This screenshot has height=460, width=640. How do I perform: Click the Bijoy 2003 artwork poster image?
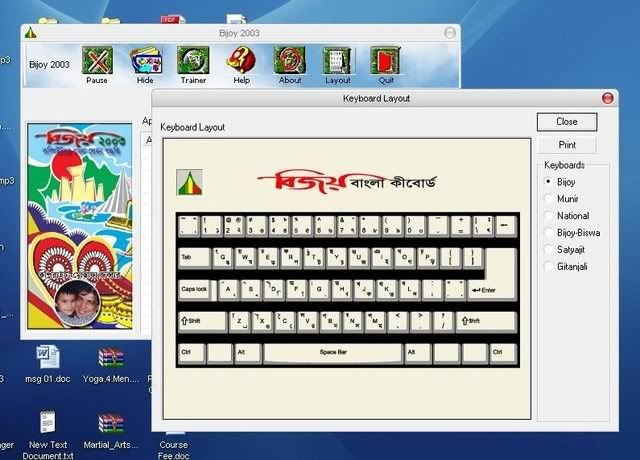pos(80,226)
